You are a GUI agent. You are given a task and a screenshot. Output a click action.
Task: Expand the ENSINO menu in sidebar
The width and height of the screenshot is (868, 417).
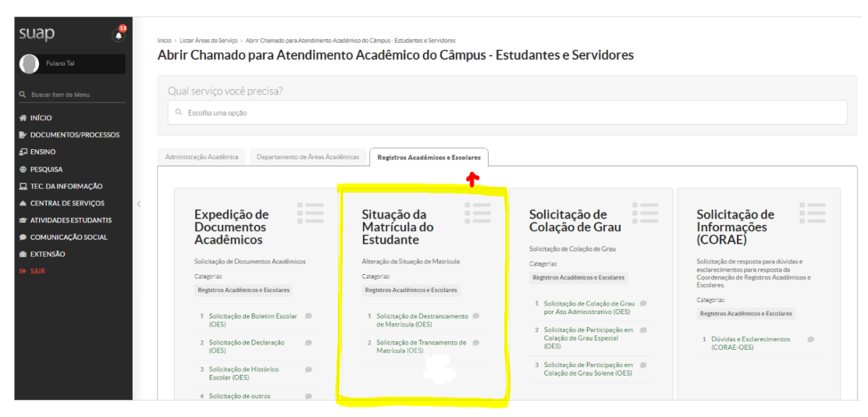coord(42,151)
